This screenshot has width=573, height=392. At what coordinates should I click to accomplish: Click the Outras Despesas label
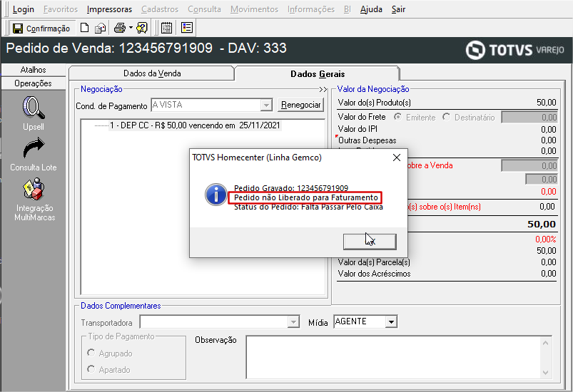click(367, 140)
